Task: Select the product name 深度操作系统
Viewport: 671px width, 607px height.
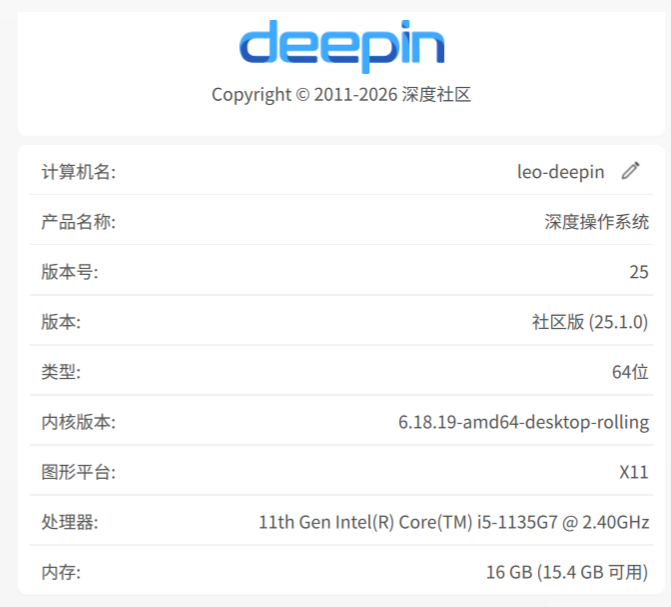Action: coord(597,222)
